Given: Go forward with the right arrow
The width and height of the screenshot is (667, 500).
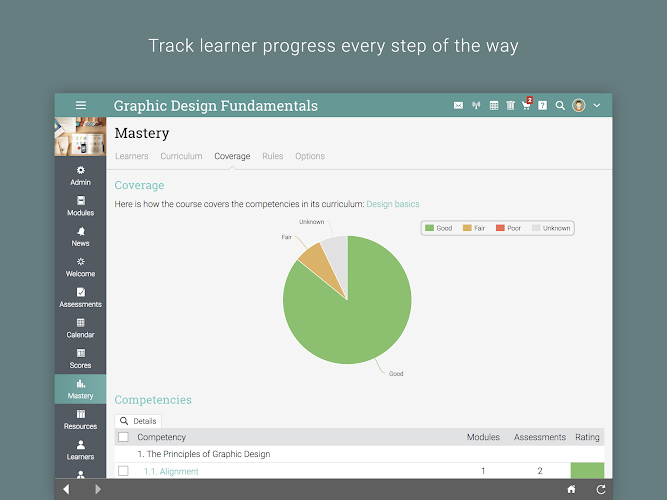Looking at the screenshot, I should pos(98,489).
